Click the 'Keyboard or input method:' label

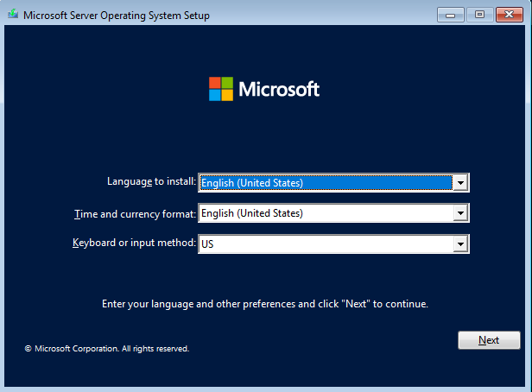135,243
